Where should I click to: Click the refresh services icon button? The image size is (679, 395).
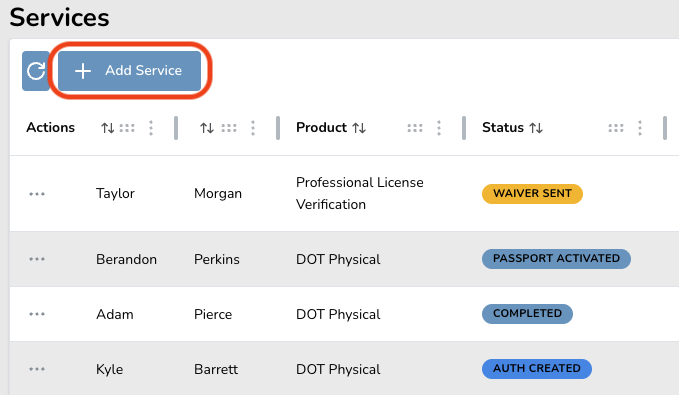pos(36,71)
